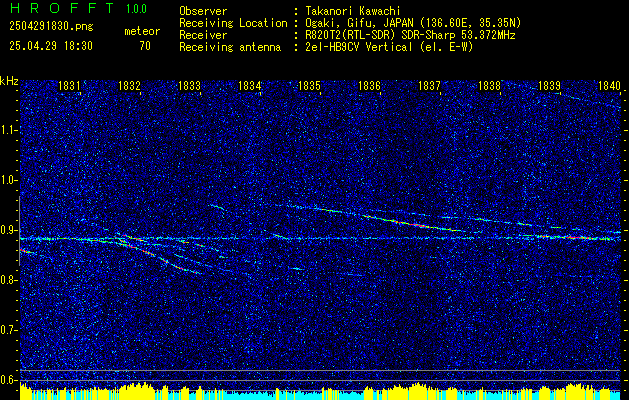Click time marker 1837
The height and width of the screenshot is (400, 629).
pyautogui.click(x=430, y=85)
